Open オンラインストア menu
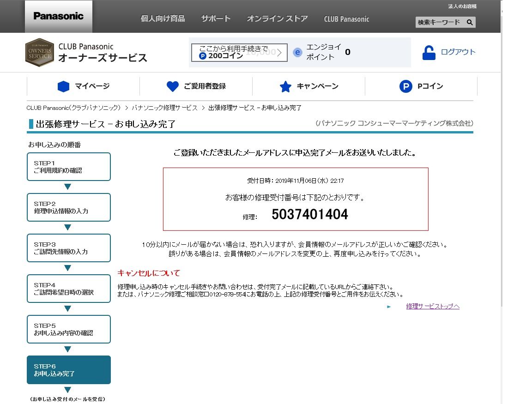 click(277, 18)
